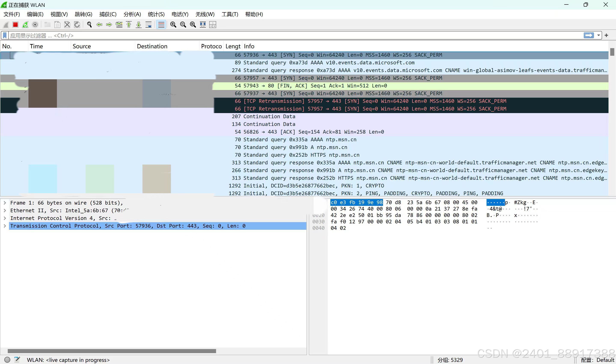Expand the Frame 1 tree item

tap(5, 203)
